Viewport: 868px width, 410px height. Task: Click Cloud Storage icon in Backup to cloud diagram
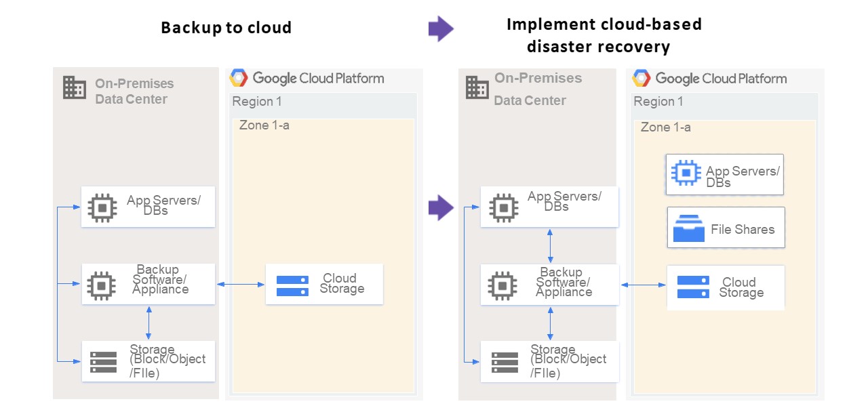292,285
